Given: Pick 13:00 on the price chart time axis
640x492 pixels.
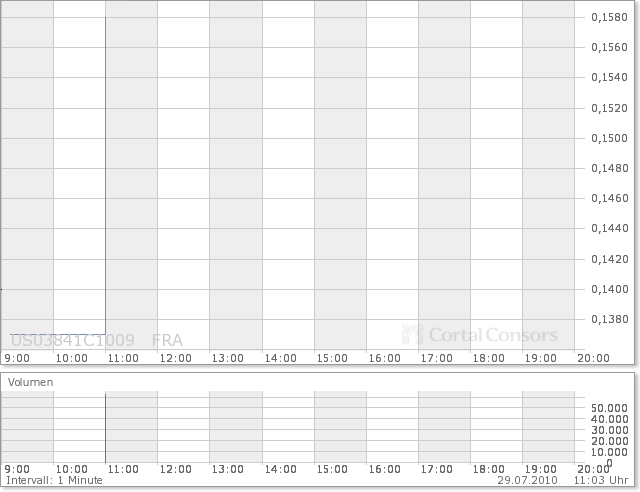Looking at the screenshot, I should [x=228, y=358].
